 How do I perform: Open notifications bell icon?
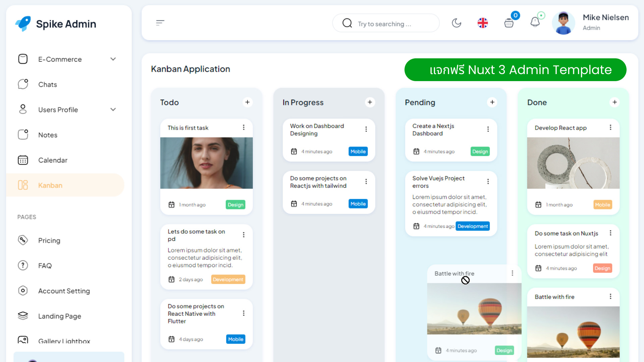click(x=535, y=22)
